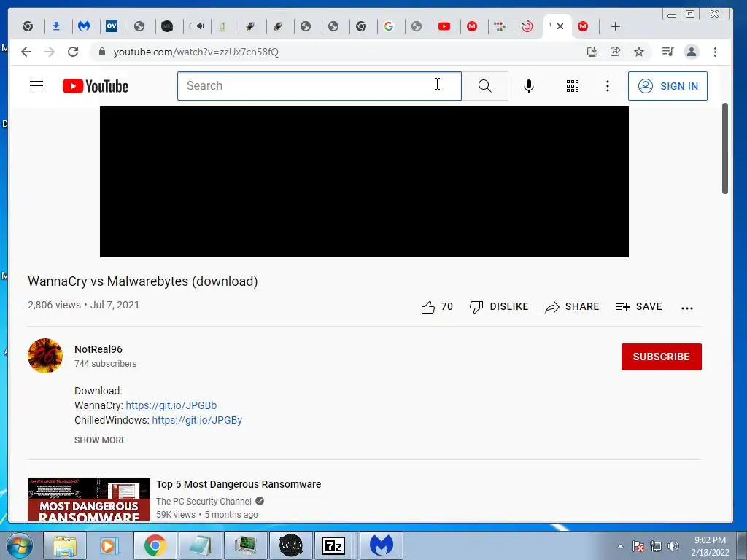Open Windows Media Player from taskbar
This screenshot has height=560, width=747.
(x=109, y=545)
